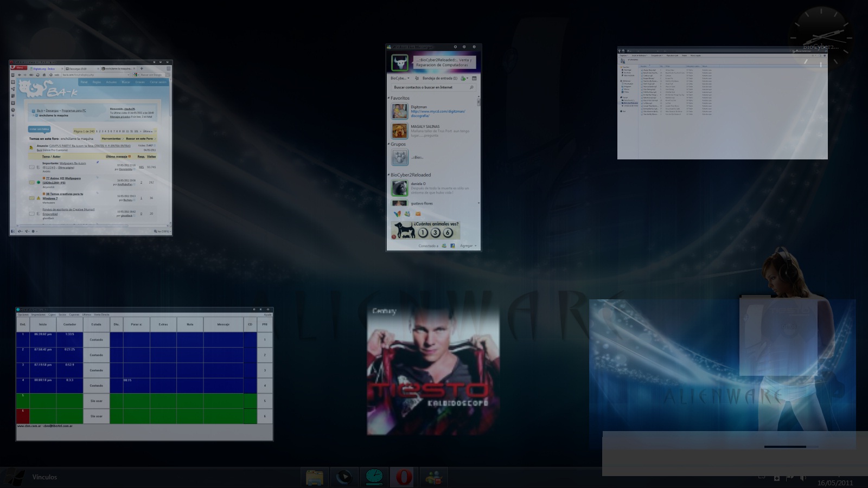The height and width of the screenshot is (488, 868).
Task: Open media player taskbar icon
Action: tap(344, 477)
